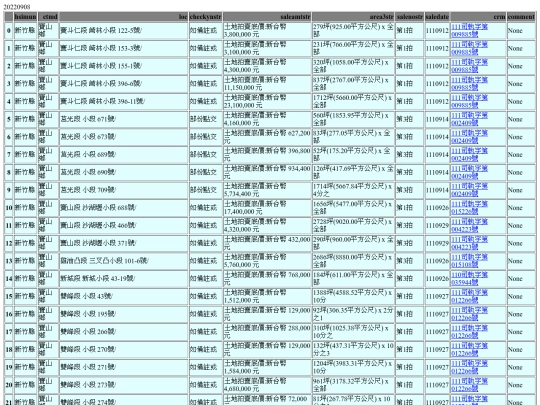540x405 pixels.
Task: Click the row index 20 cell
Action: [x=9, y=385]
